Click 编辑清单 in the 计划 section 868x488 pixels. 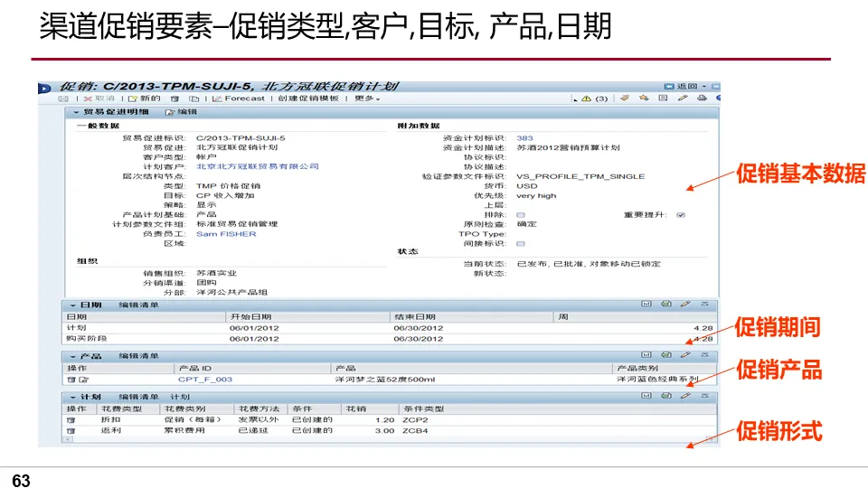click(138, 398)
